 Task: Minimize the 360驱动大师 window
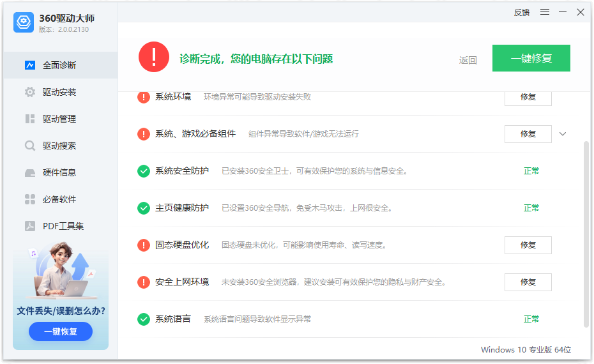pyautogui.click(x=563, y=12)
